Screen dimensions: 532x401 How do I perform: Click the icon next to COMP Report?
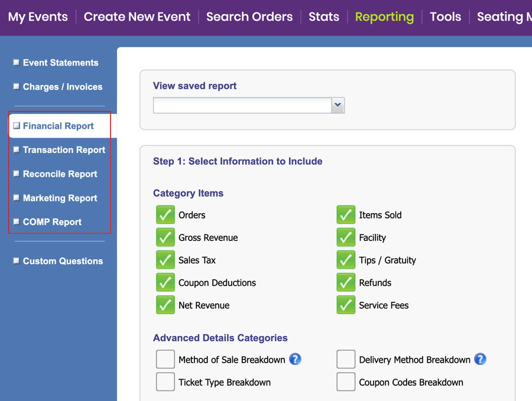coord(15,221)
